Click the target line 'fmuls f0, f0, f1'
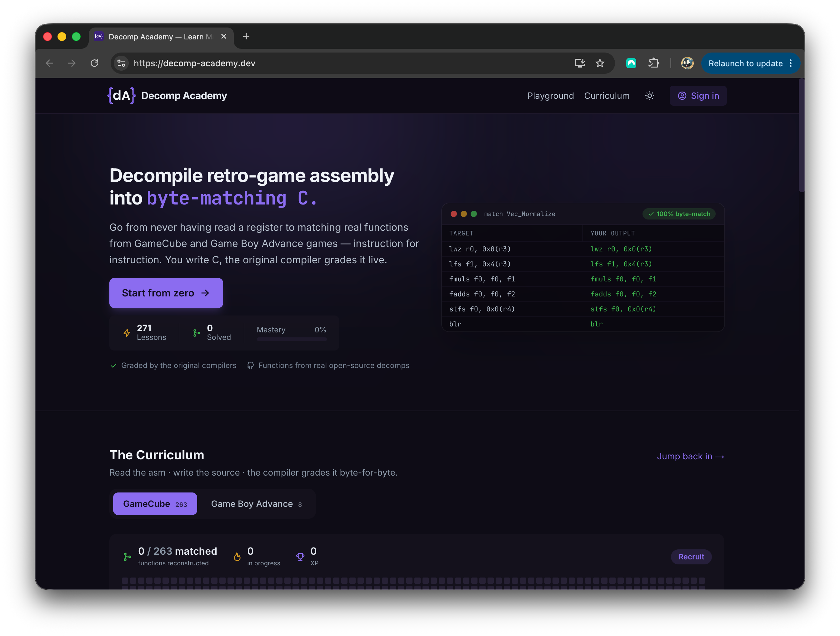The height and width of the screenshot is (636, 840). pos(482,279)
